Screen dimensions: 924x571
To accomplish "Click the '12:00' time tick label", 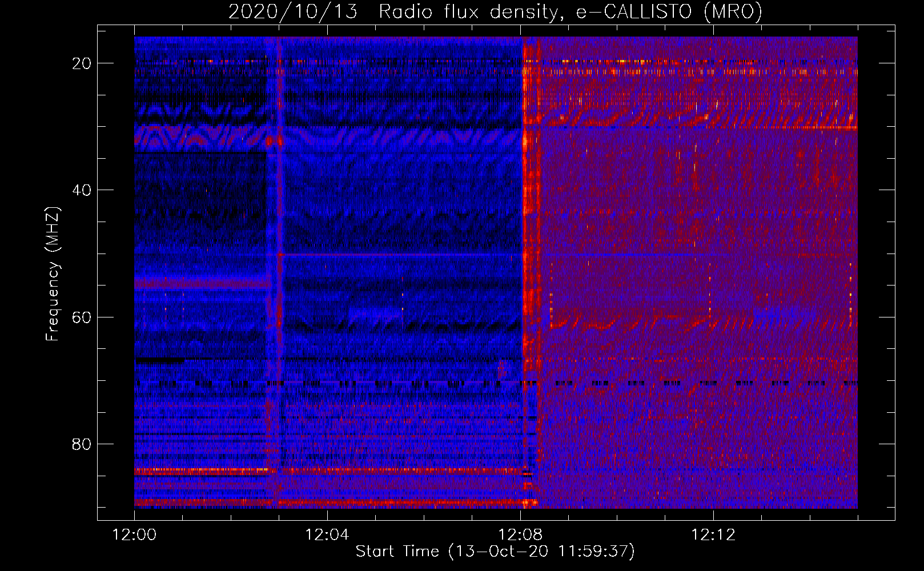I will pos(135,535).
